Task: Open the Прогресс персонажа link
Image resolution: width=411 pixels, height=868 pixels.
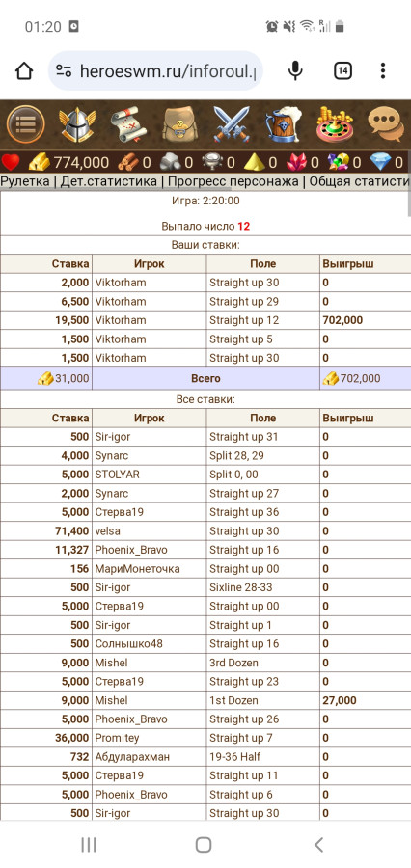Action: click(x=233, y=181)
